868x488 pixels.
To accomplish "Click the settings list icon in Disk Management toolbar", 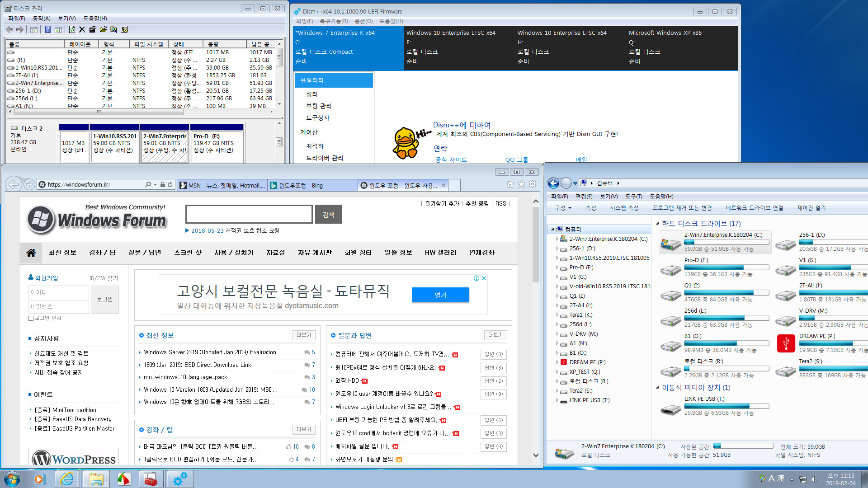I will (124, 29).
